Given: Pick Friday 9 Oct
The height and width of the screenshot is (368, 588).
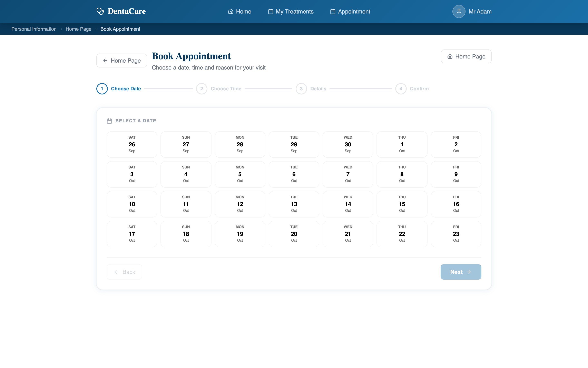Looking at the screenshot, I should pyautogui.click(x=456, y=174).
